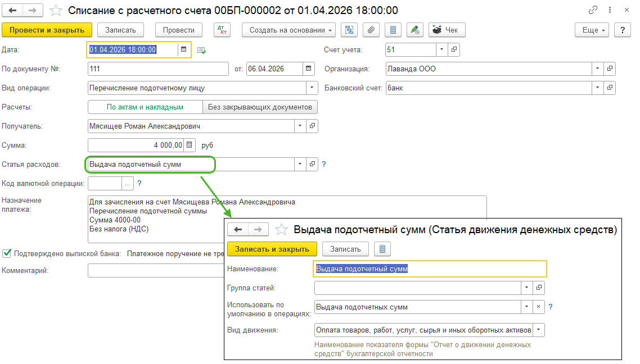
Task: Open list icon in the Статья ДДС toolbar
Action: coord(382,249)
